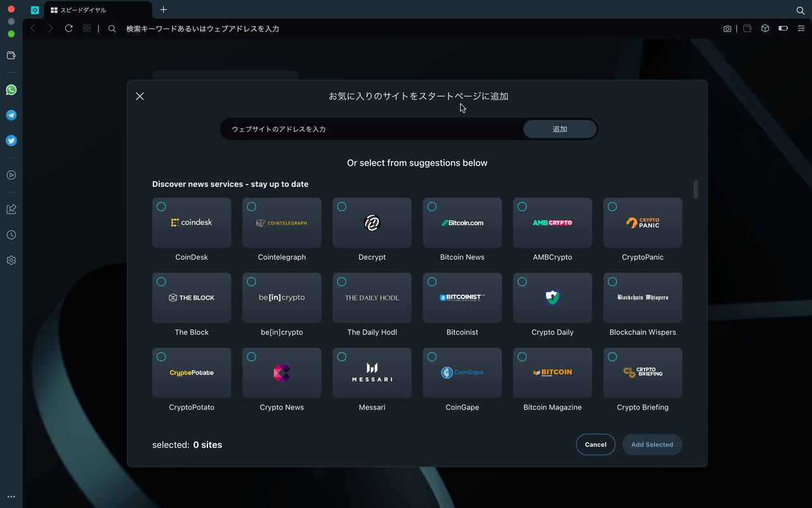Click the browser address search bar
This screenshot has width=812, height=508.
coord(419,29)
